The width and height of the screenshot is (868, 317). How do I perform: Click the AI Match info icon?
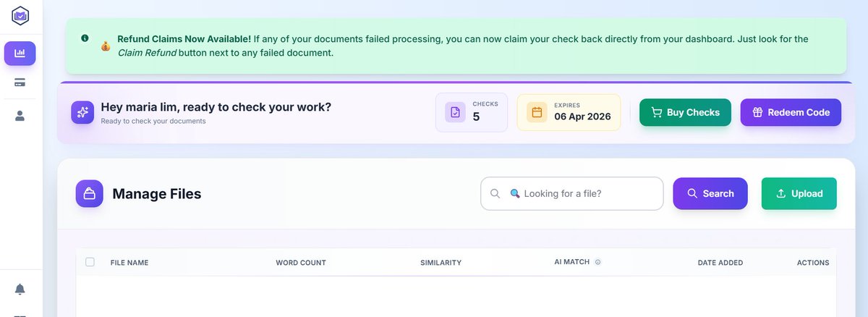597,262
